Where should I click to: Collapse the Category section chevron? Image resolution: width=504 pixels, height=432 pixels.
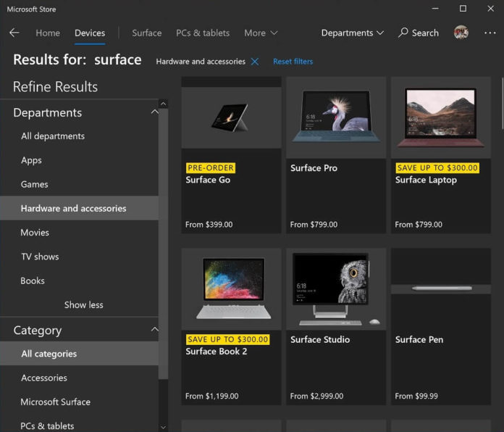(155, 329)
